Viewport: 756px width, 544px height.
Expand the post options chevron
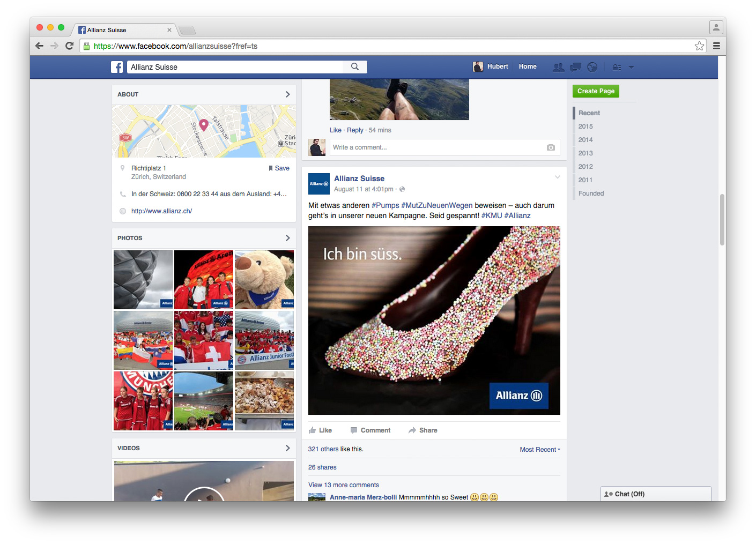click(x=557, y=177)
